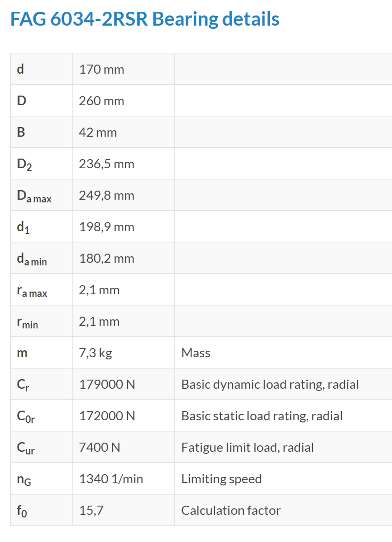Click Basic static load rating, radial text
Screen dimensions: 392x542
click(x=262, y=416)
